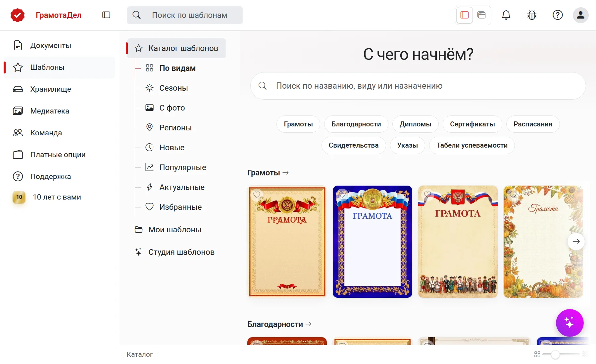Screen dimensions: 596x364
Task: Show Популярные templates
Action: pyautogui.click(x=176, y=167)
